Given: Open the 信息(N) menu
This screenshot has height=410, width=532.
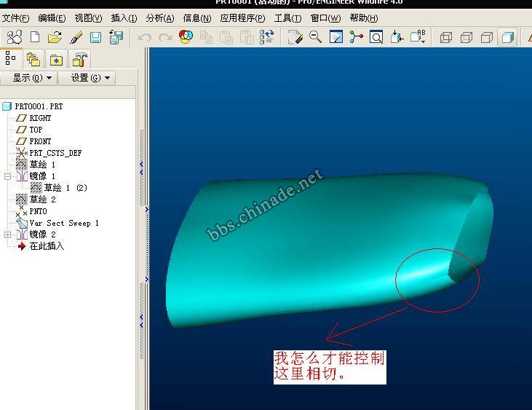Looking at the screenshot, I should [197, 18].
